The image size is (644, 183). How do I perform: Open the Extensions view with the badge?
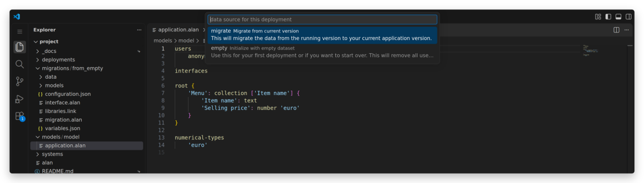click(x=19, y=116)
